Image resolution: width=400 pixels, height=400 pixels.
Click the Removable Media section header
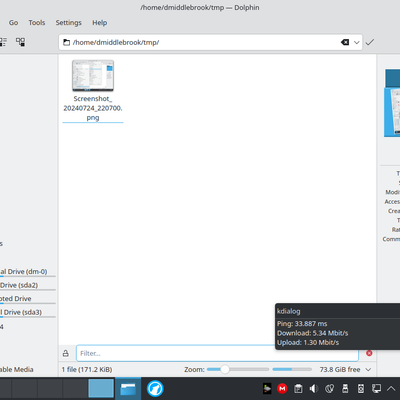(x=17, y=369)
